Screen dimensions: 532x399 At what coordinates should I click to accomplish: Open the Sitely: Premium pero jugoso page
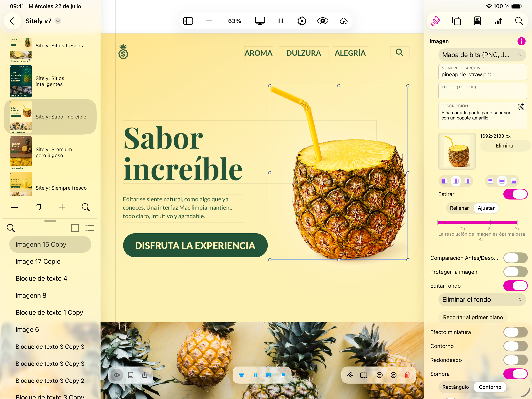coord(50,152)
